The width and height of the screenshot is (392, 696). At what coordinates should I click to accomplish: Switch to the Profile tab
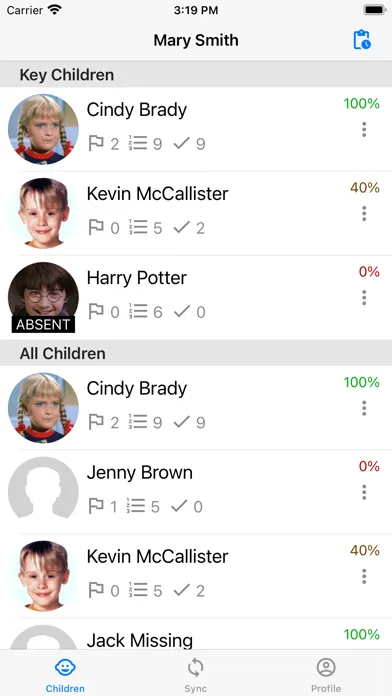click(326, 675)
